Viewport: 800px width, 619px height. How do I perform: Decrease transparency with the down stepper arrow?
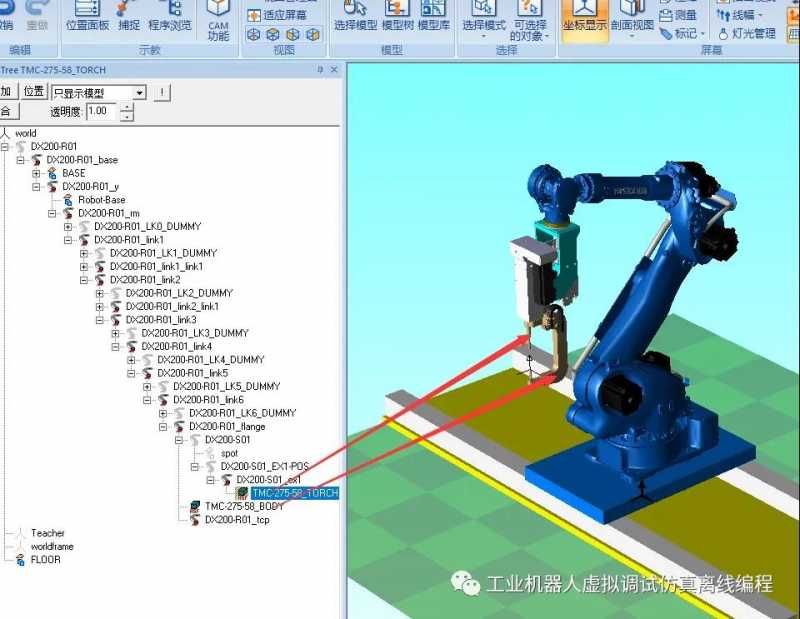(127, 116)
